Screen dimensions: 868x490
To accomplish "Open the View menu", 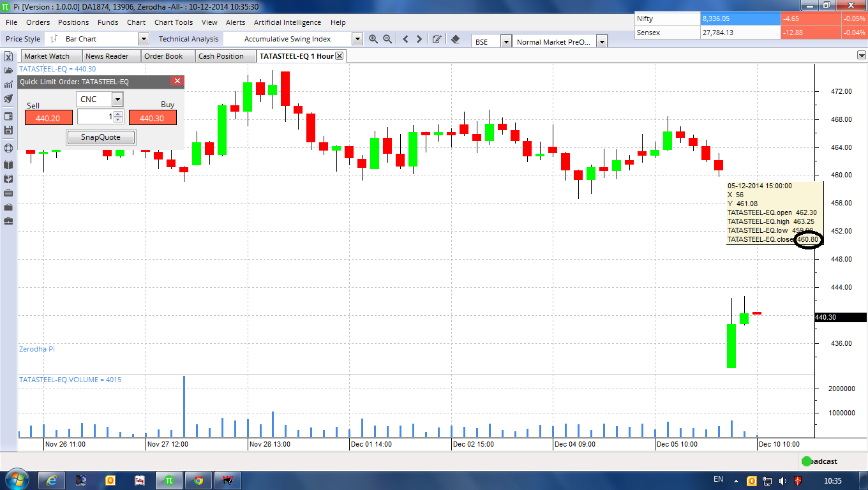I will click(209, 22).
